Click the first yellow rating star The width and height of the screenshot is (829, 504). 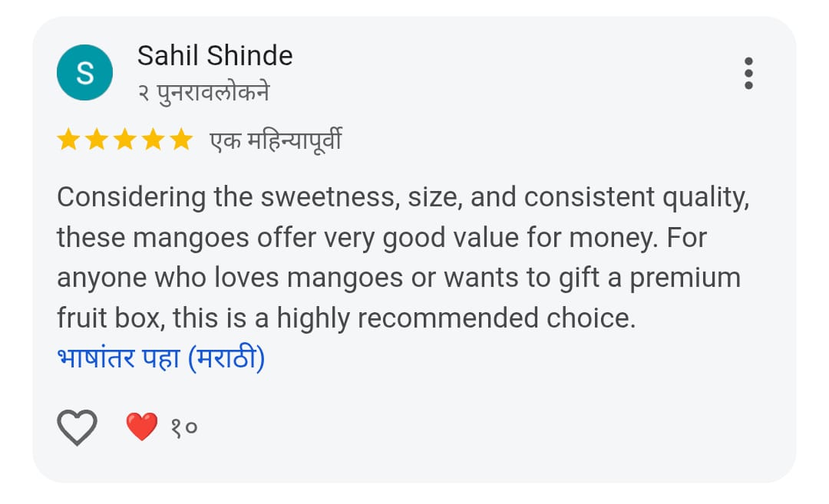coord(68,140)
